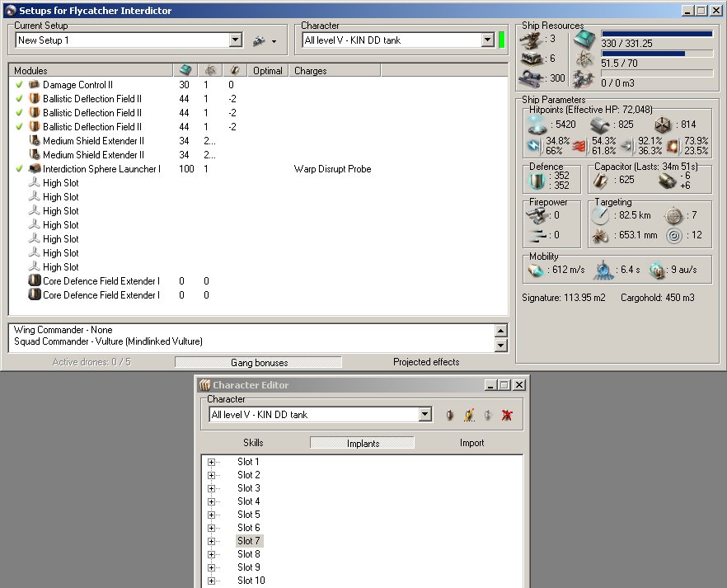
Task: Click the Defence shield icon showing 352
Action: coord(537,181)
